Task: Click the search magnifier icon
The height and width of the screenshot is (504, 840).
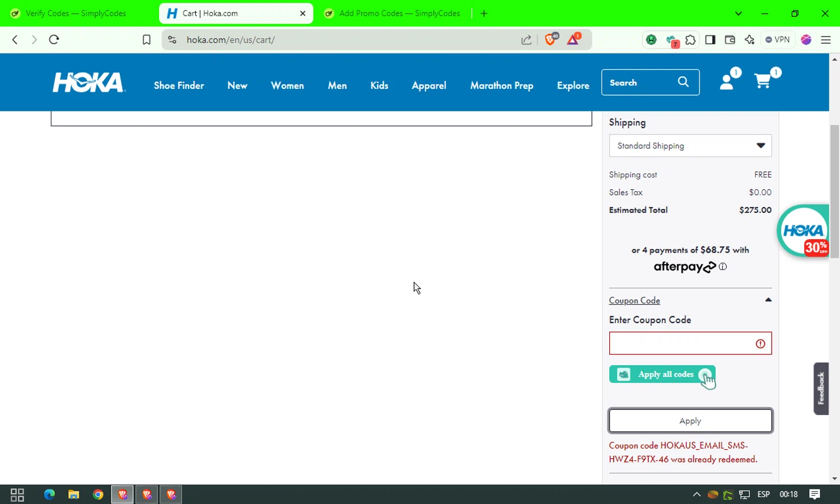Action: 683,82
